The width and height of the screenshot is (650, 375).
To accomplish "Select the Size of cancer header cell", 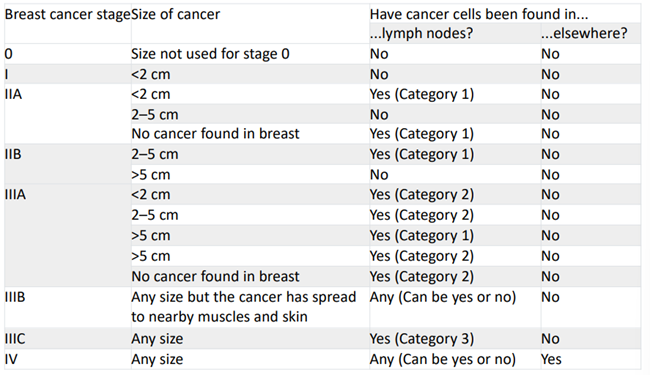I will (x=175, y=15).
